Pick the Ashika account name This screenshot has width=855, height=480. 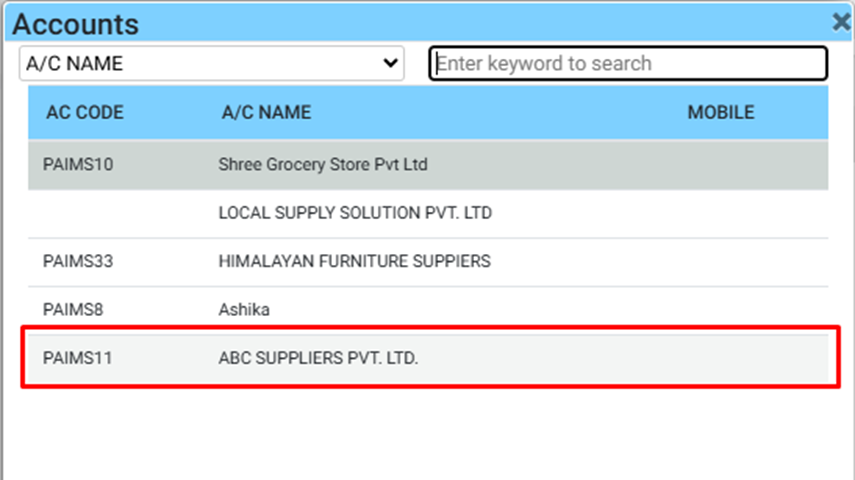244,309
